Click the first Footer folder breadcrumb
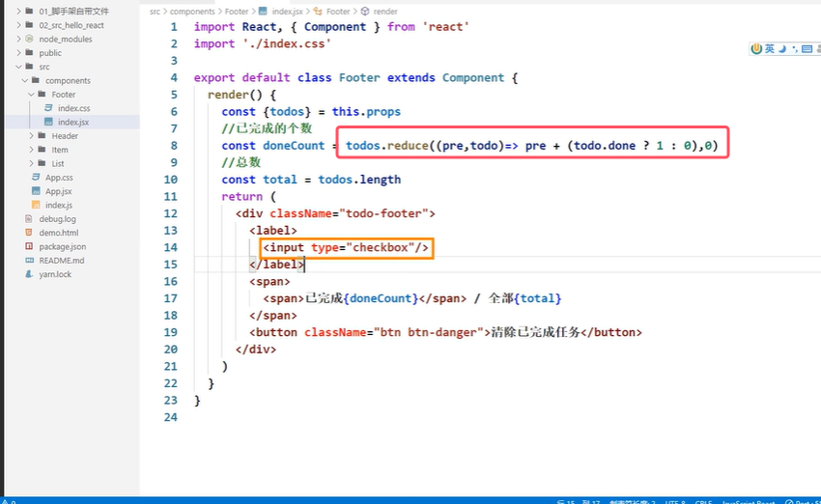821x504 pixels. tap(237, 11)
